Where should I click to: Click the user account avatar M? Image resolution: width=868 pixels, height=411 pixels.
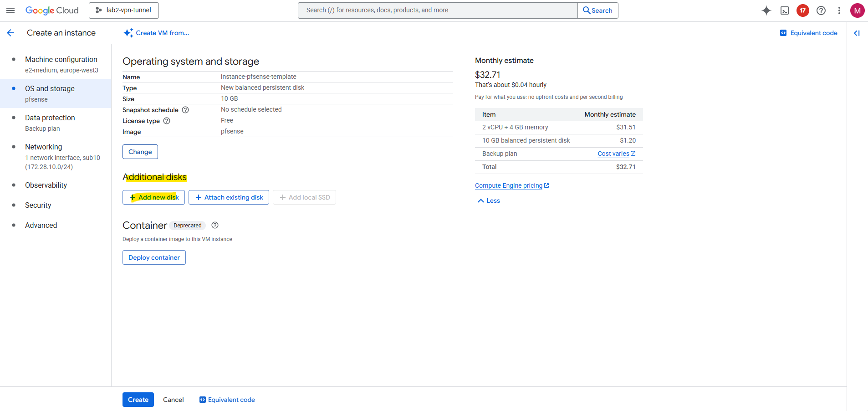tap(857, 10)
